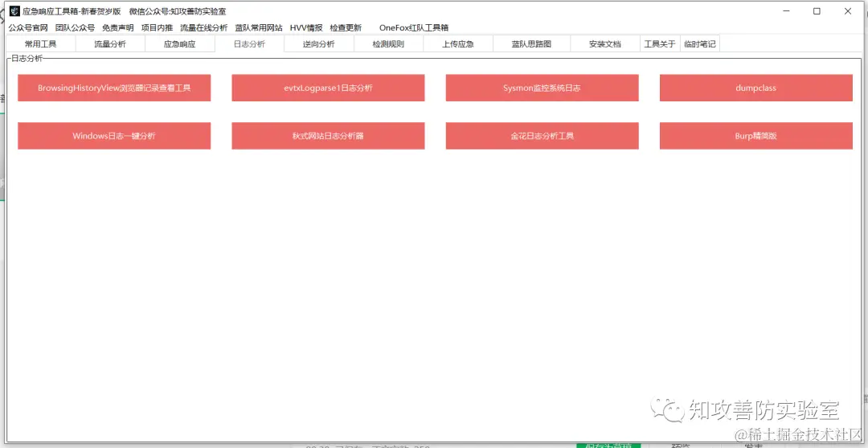
Task: Switch to the 安装文档 tab
Action: pyautogui.click(x=605, y=44)
